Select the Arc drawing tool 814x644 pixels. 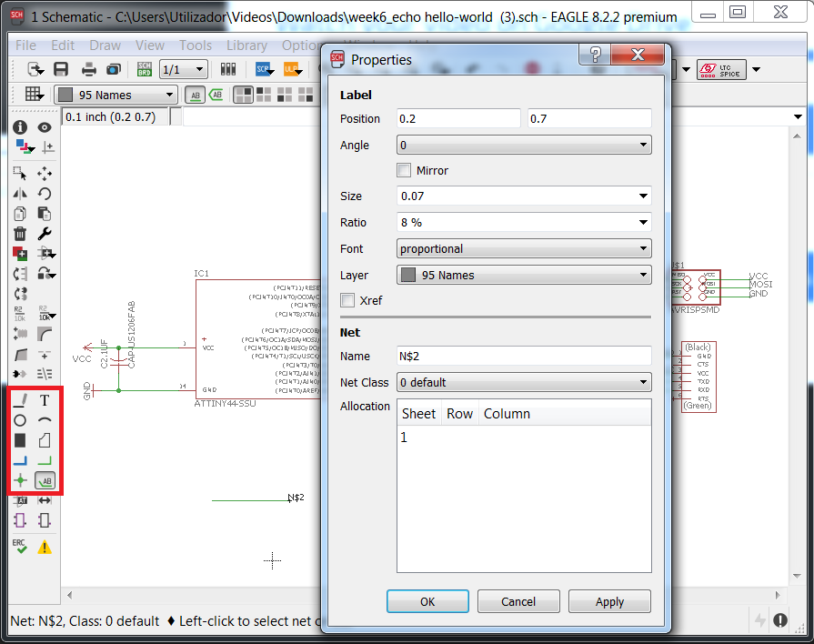[45, 420]
